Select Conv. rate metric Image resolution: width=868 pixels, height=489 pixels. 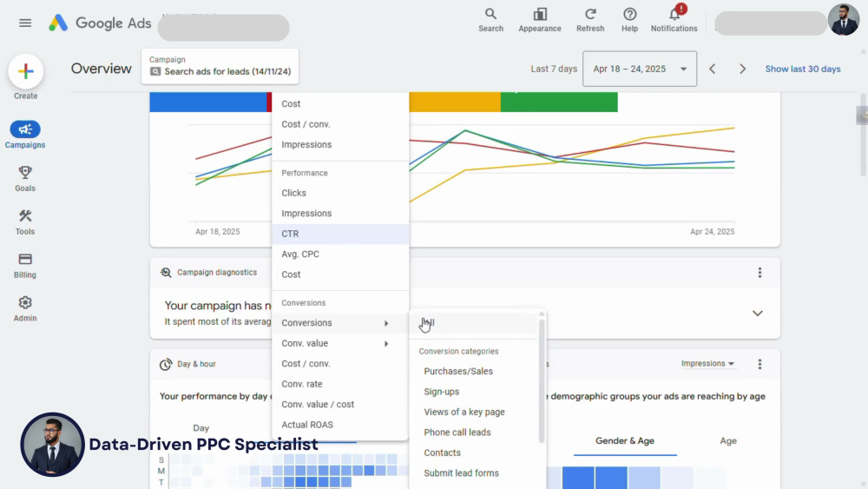click(x=340, y=384)
